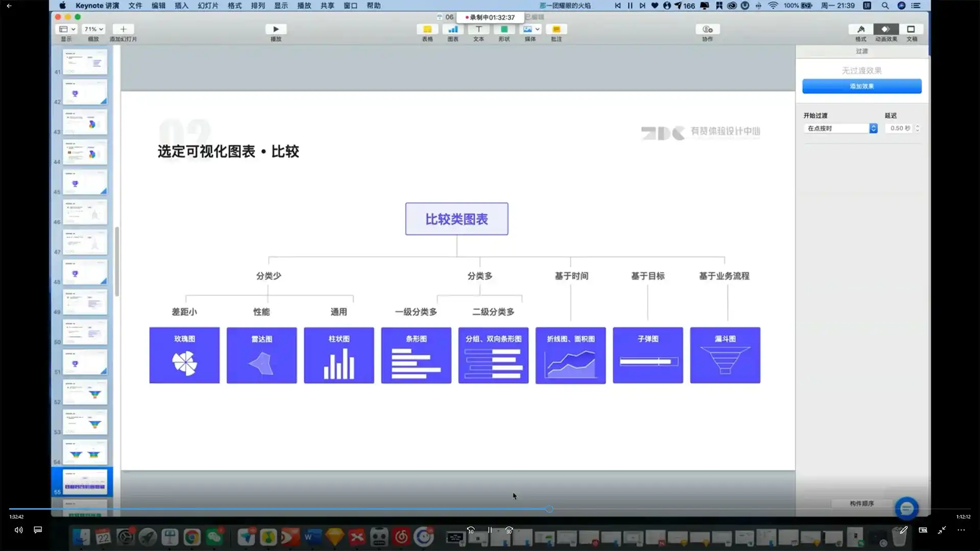Insert a table using the 表格 toolbar icon
Screen dimensions: 980x551
(427, 30)
